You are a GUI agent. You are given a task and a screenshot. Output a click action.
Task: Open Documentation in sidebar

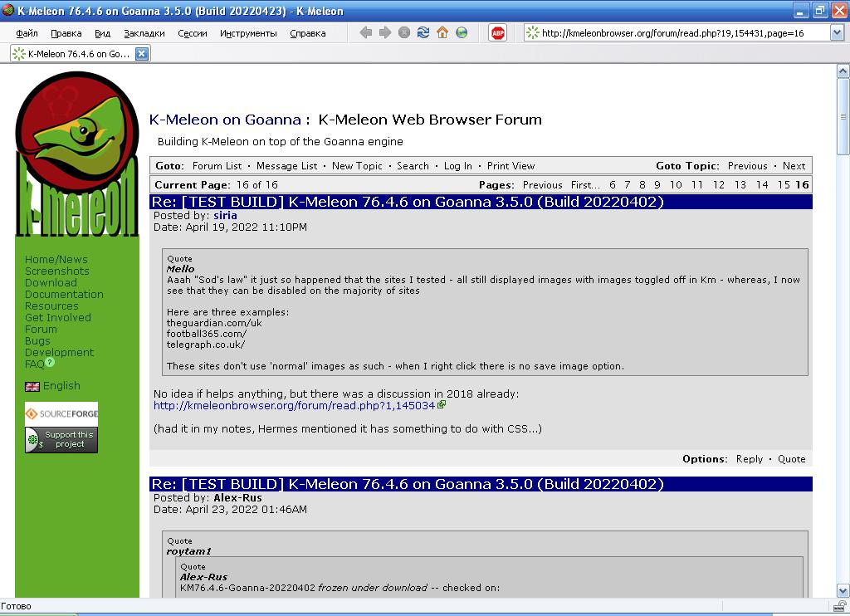point(64,295)
